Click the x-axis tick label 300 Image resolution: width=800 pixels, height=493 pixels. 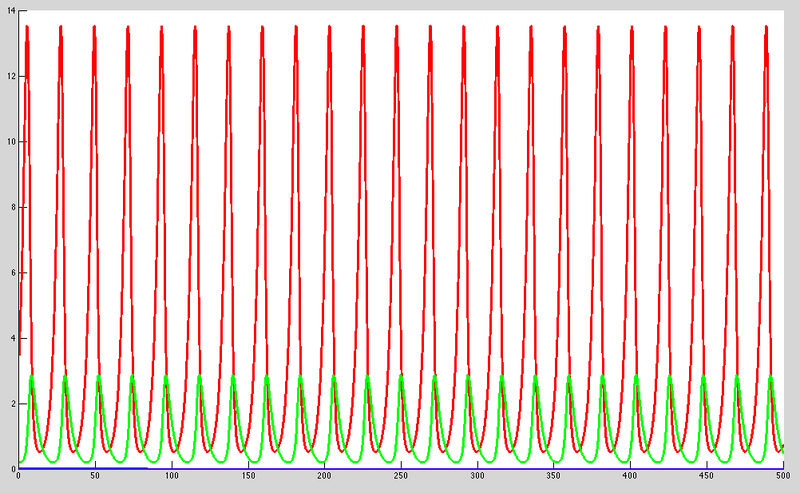point(477,478)
